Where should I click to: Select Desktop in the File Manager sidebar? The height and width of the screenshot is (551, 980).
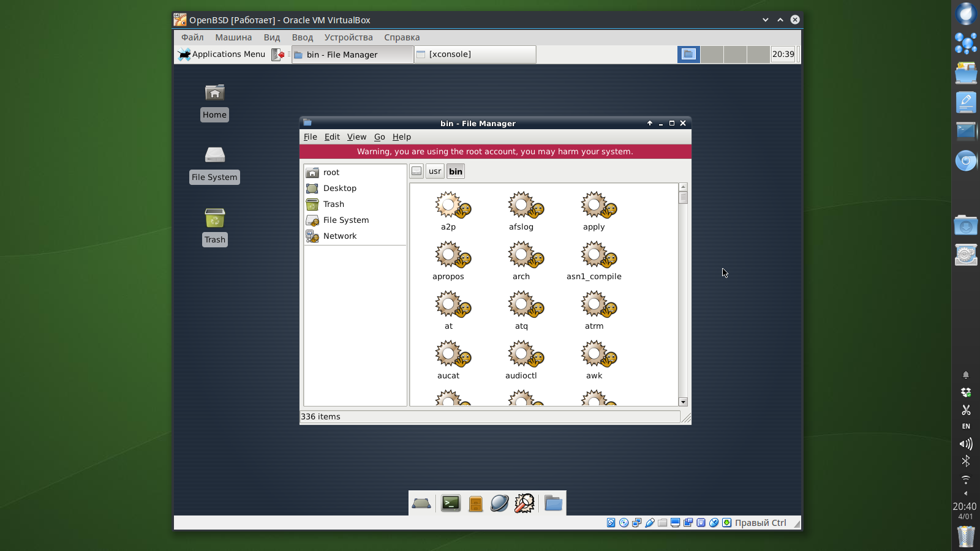click(x=355, y=189)
